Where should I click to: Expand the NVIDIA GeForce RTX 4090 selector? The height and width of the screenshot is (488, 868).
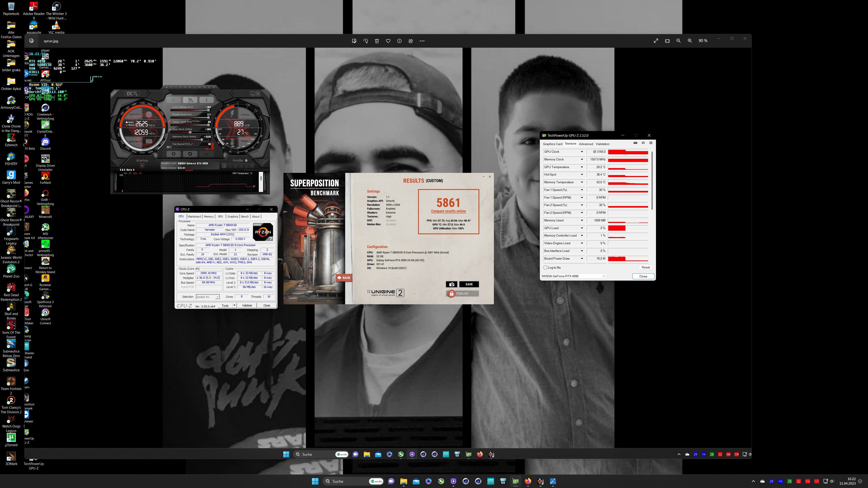pos(604,276)
